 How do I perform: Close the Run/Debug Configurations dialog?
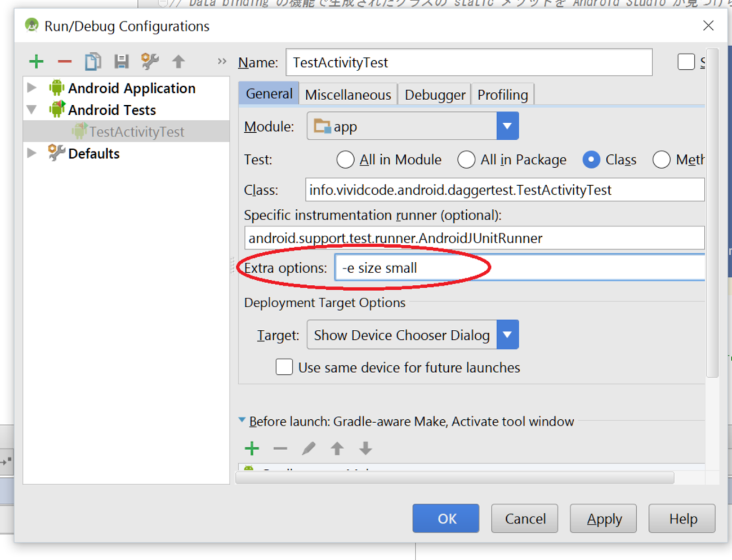pyautogui.click(x=708, y=25)
